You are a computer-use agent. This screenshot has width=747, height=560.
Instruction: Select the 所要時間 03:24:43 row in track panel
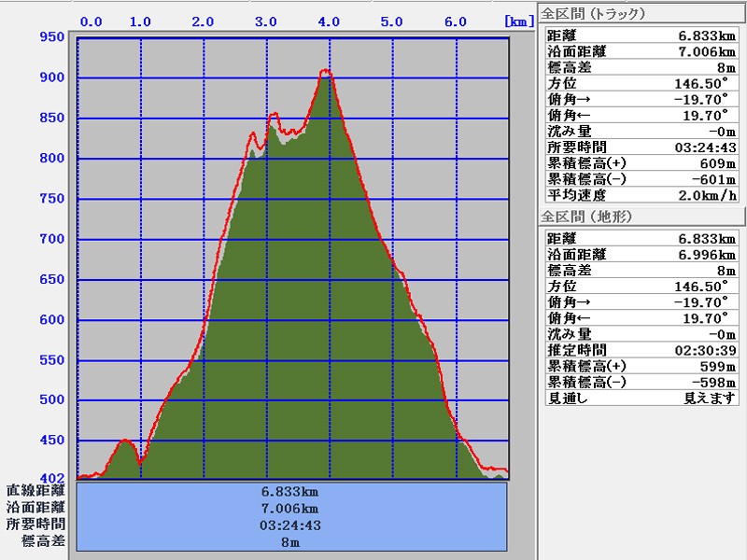(641, 147)
